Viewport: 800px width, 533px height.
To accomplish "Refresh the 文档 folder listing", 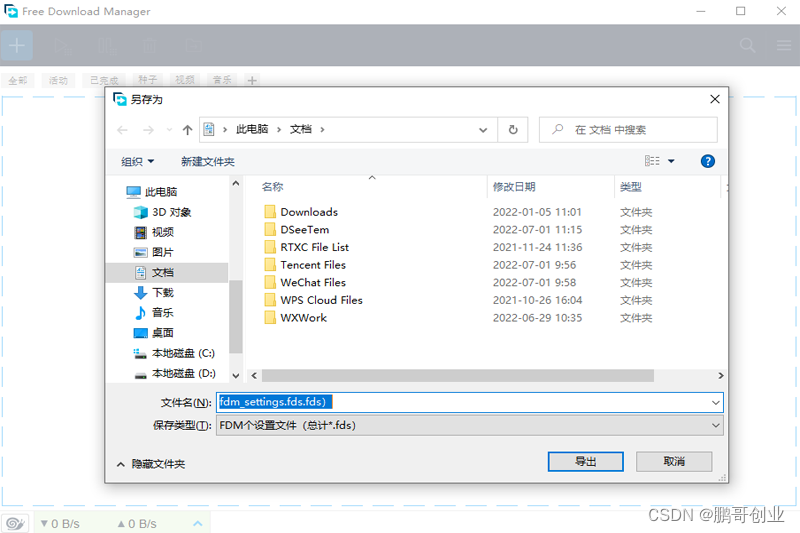I will pos(513,130).
